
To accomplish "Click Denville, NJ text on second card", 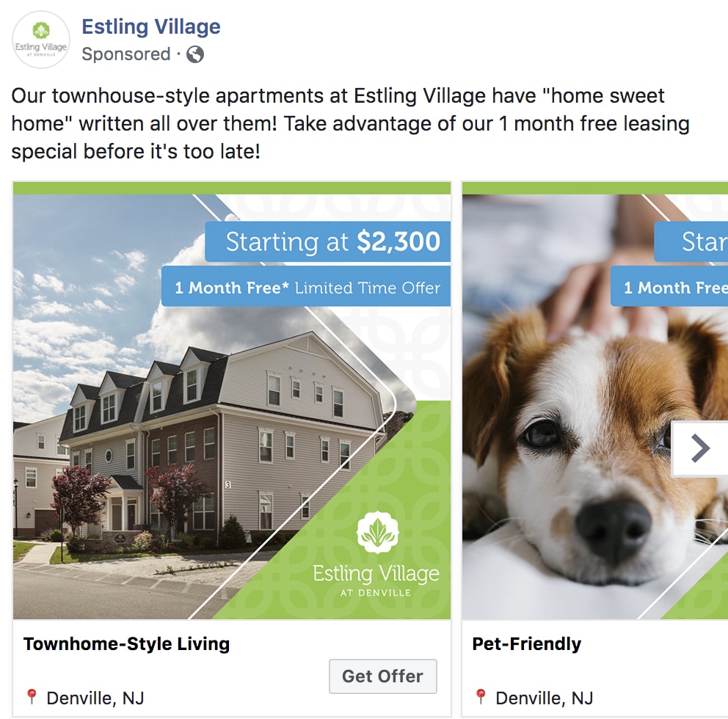I will pos(544,698).
